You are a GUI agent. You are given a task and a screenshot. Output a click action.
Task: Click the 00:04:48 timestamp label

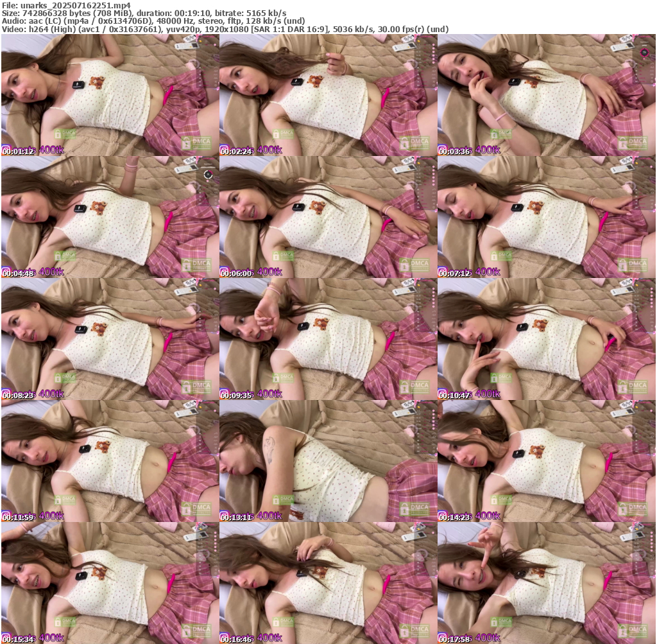click(x=20, y=273)
